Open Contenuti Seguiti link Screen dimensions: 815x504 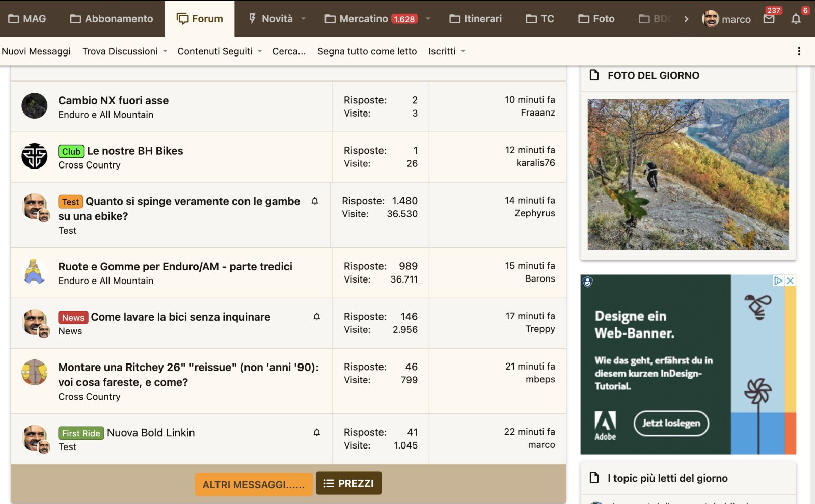(215, 51)
